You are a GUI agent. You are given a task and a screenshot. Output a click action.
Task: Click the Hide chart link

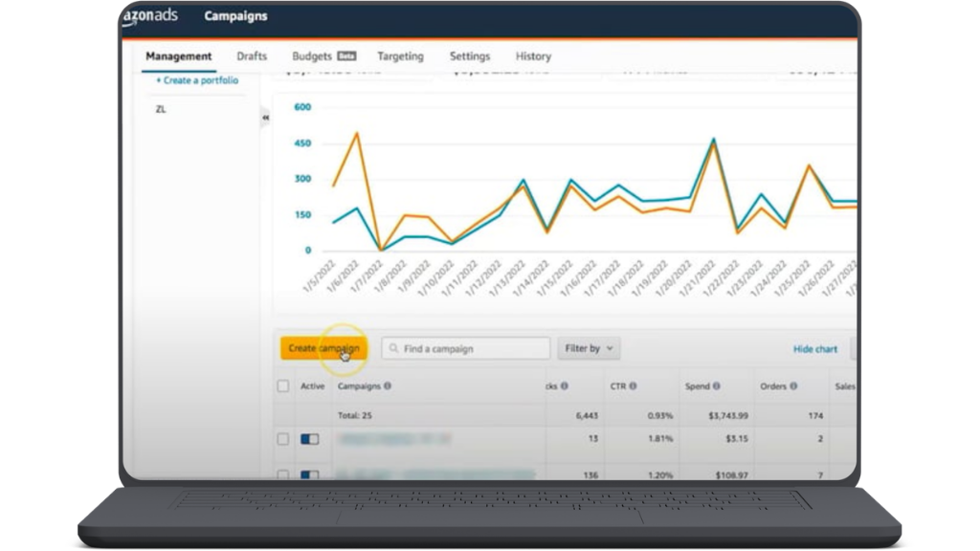coord(814,349)
